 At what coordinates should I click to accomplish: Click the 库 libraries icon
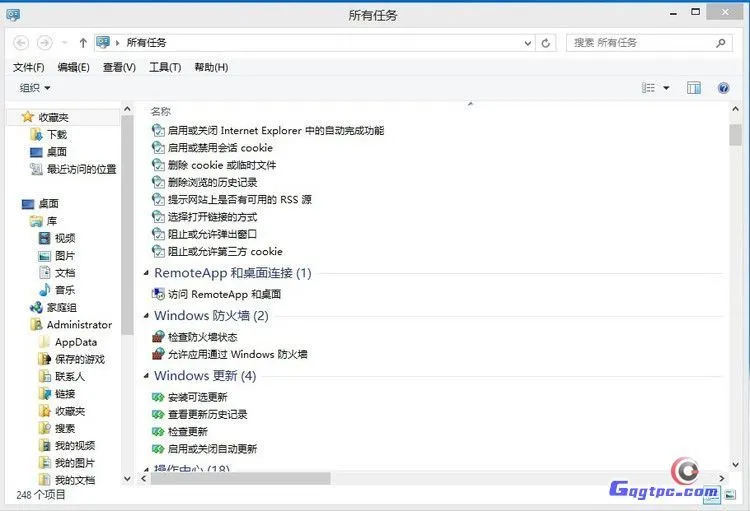36,221
